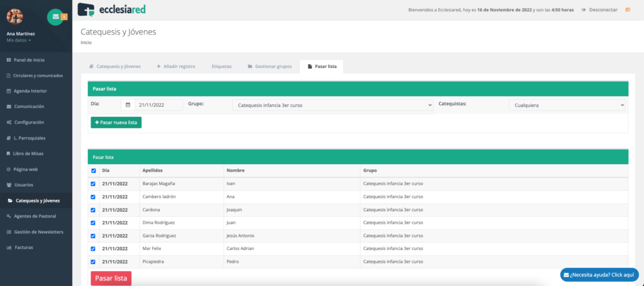
Task: Open Libro de Misas in the sidebar
Action: coord(29,153)
